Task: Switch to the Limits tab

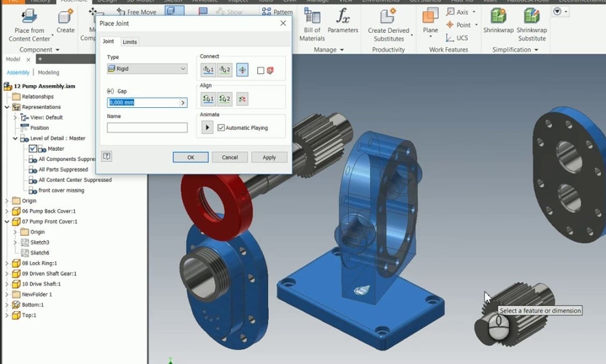Action: click(x=129, y=42)
